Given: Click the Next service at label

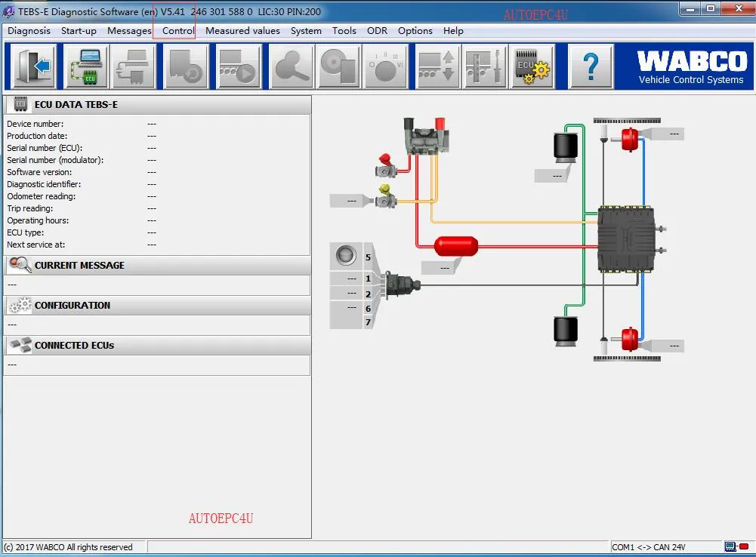Looking at the screenshot, I should [x=35, y=245].
